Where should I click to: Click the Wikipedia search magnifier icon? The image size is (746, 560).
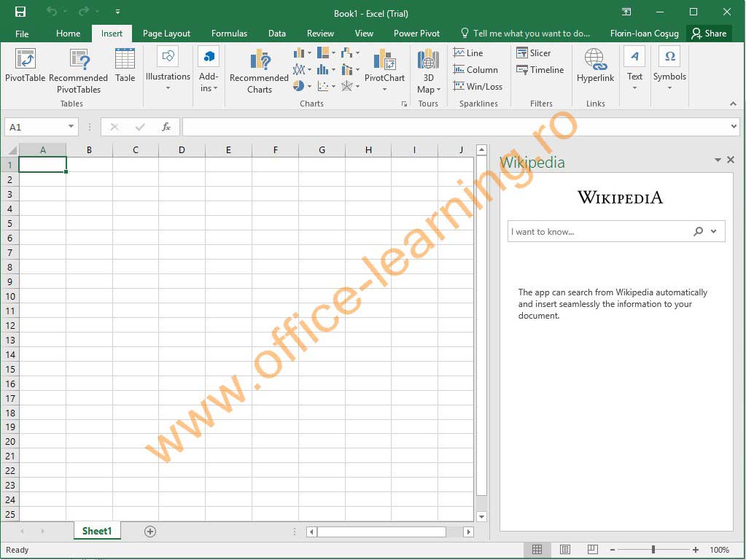tap(699, 231)
